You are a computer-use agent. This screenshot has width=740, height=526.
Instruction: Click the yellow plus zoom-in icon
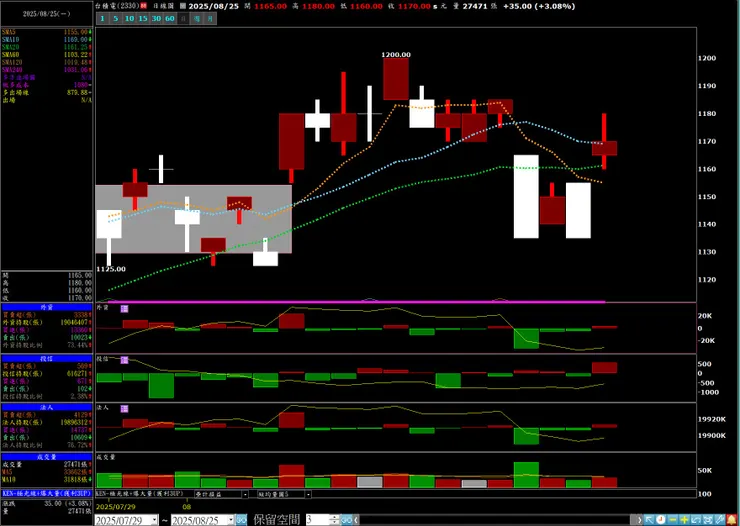(684, 520)
